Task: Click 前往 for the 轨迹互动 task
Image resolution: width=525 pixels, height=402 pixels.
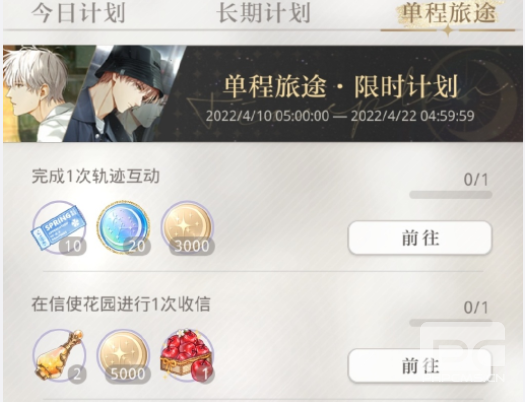Action: [x=420, y=238]
